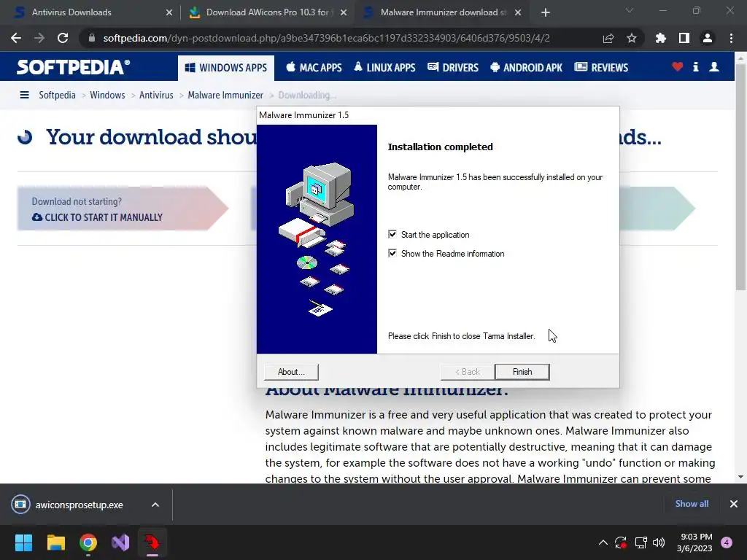The height and width of the screenshot is (560, 747).
Task: Go forward in browser history
Action: point(39,38)
